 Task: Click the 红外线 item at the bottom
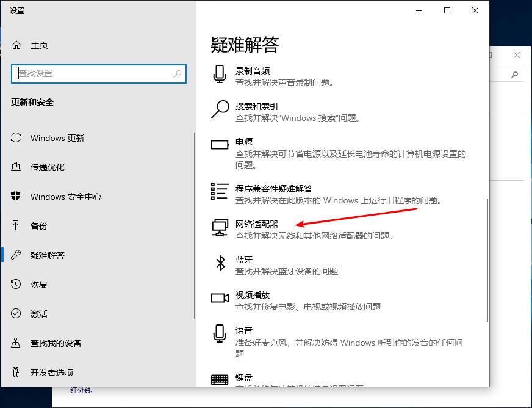tap(82, 390)
